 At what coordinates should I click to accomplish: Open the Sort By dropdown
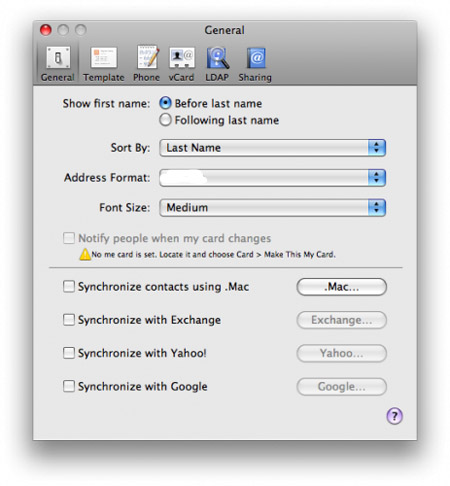(x=273, y=148)
